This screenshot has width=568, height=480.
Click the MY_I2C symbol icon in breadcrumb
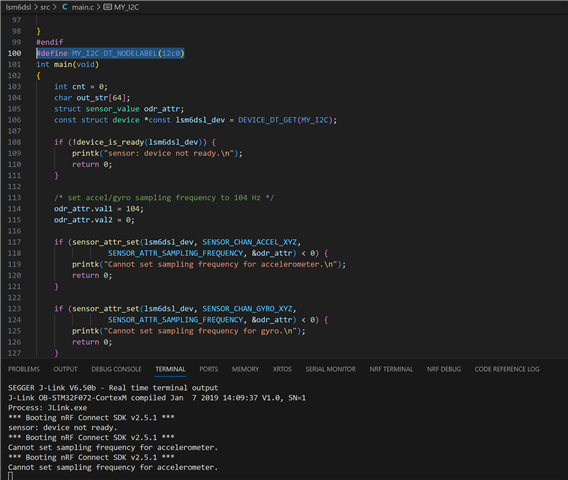click(107, 7)
